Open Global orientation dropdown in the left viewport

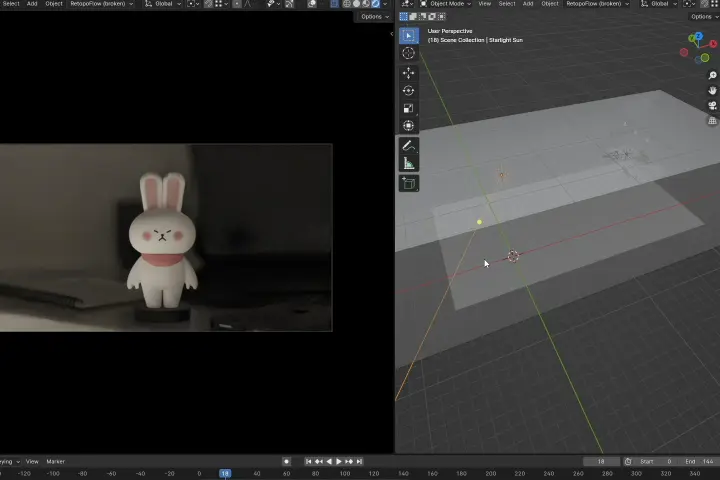coord(163,4)
